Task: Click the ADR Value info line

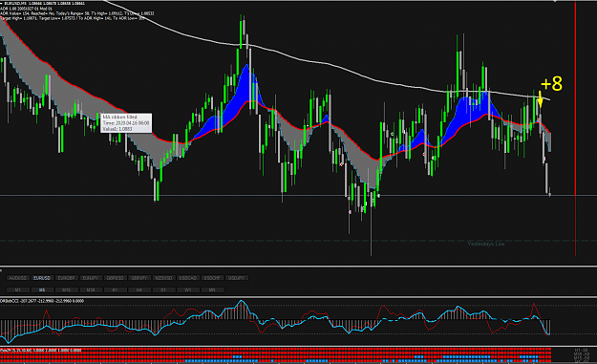Action: click(x=77, y=13)
